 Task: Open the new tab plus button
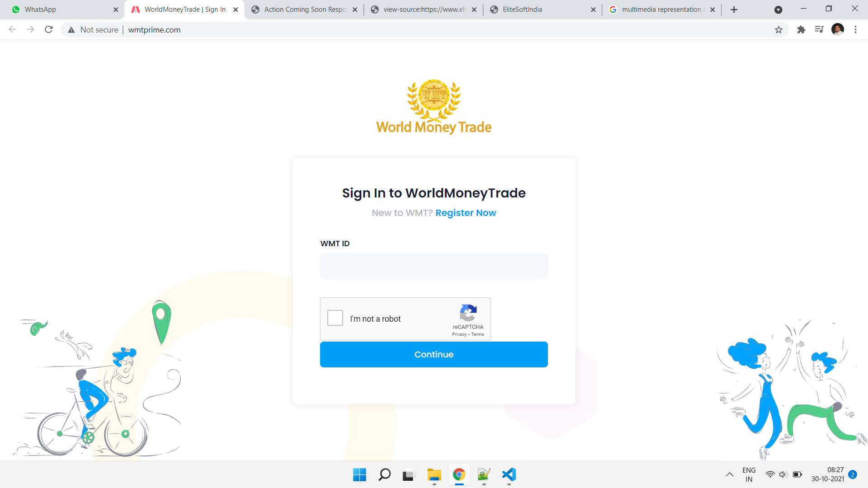click(x=734, y=9)
